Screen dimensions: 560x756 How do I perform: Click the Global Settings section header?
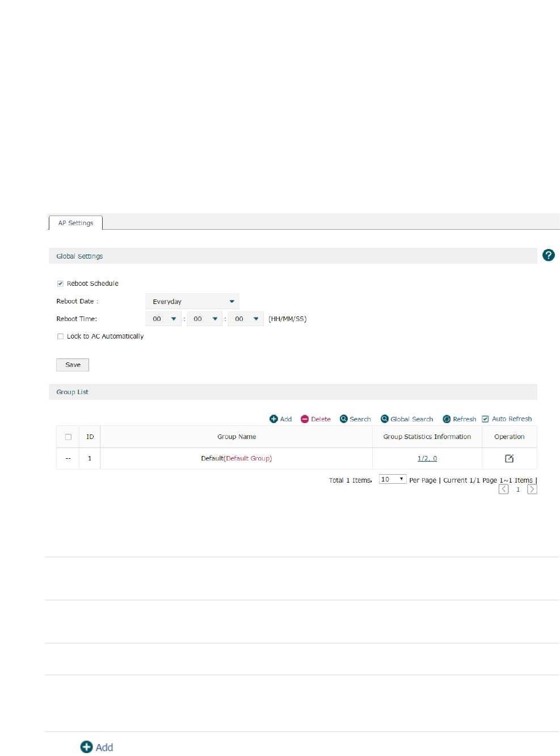293,256
